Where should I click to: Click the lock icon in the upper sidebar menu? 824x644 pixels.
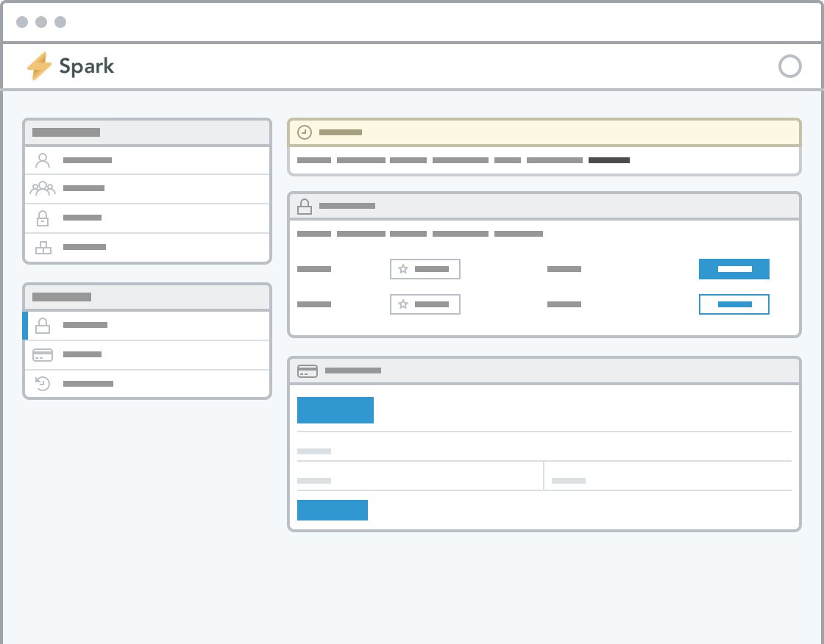pos(42,218)
